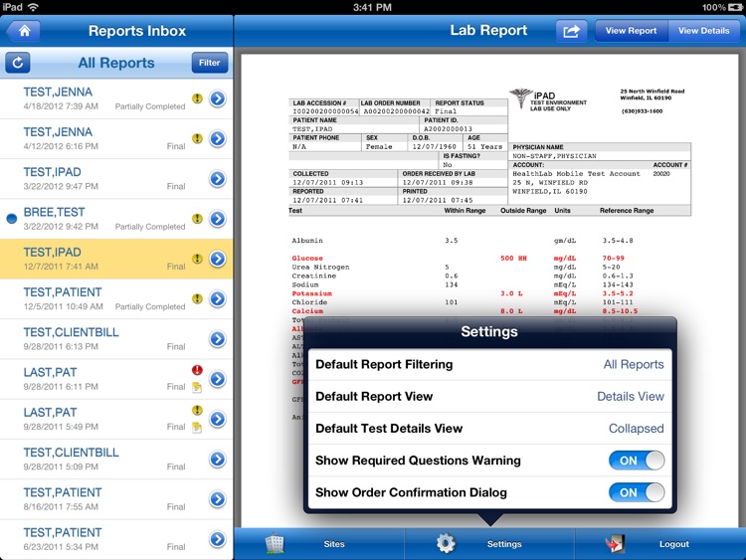The width and height of the screenshot is (746, 560).
Task: Tap the All Reports heading
Action: [x=116, y=63]
